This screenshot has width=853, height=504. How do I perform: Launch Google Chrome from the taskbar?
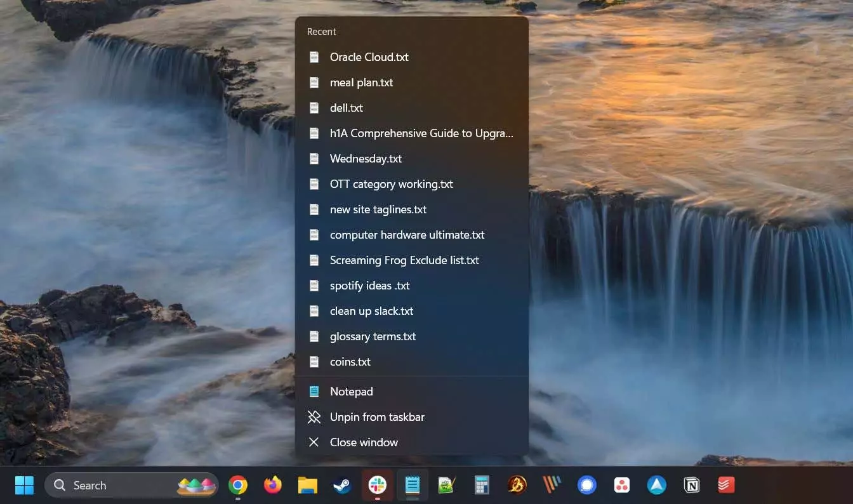pyautogui.click(x=238, y=486)
